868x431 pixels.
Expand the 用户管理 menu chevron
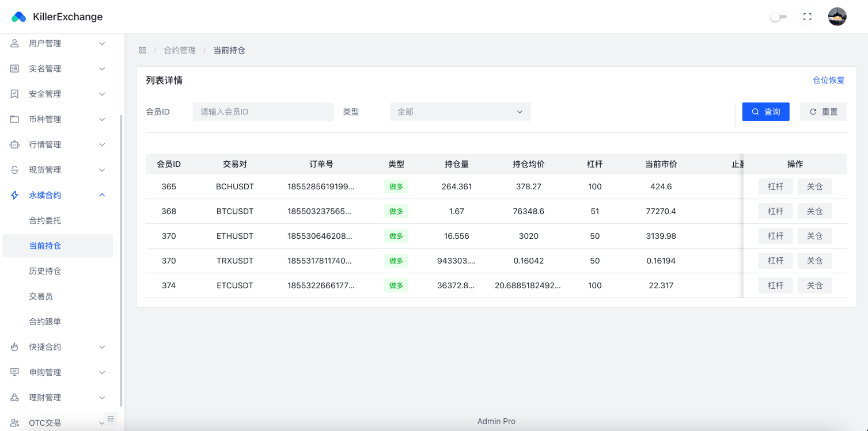pyautogui.click(x=102, y=43)
